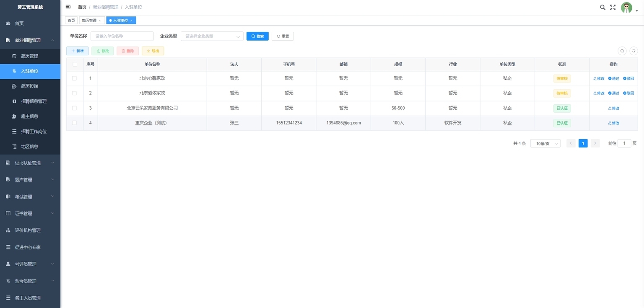Focus the 单位名称 input field
The image size is (644, 308).
point(122,36)
